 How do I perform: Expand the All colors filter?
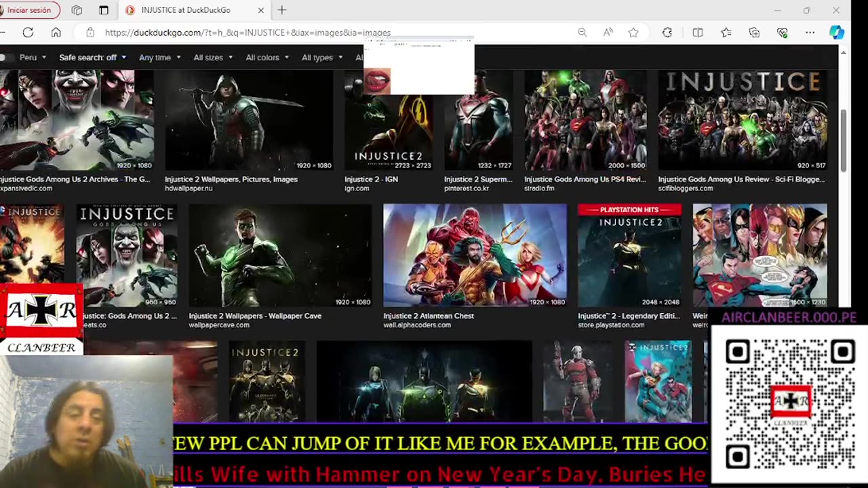coord(268,58)
